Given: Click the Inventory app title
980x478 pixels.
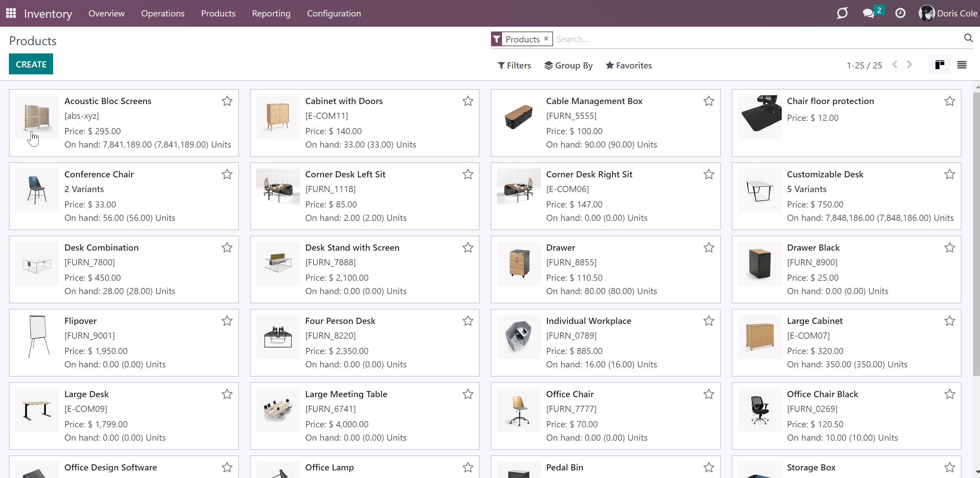Looking at the screenshot, I should click(x=48, y=14).
